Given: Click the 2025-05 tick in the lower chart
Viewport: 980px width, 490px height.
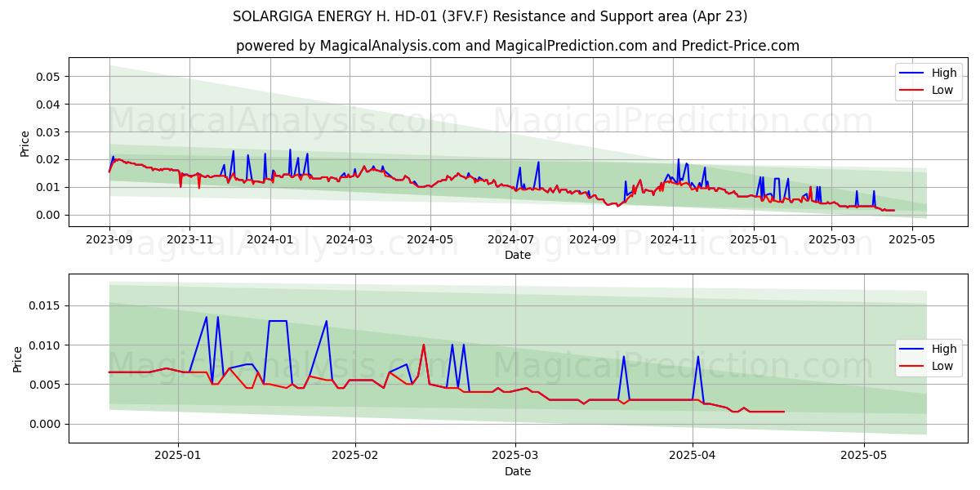Looking at the screenshot, I should 864,457.
